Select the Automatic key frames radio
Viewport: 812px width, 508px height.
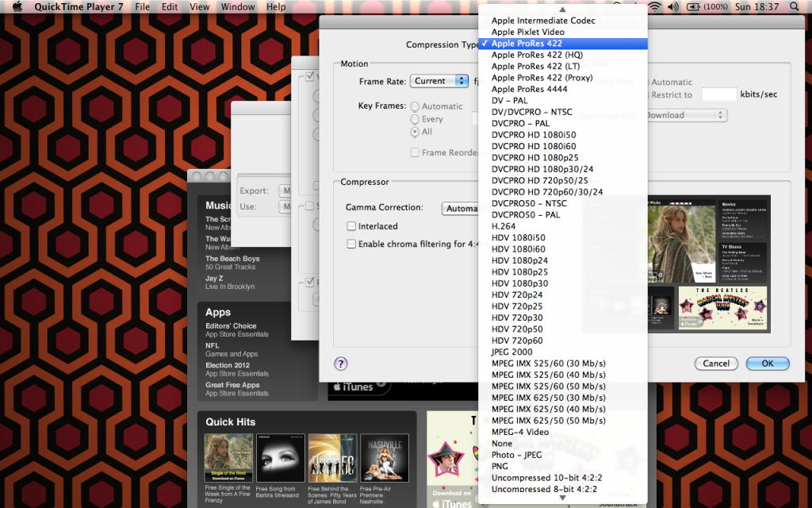point(415,106)
